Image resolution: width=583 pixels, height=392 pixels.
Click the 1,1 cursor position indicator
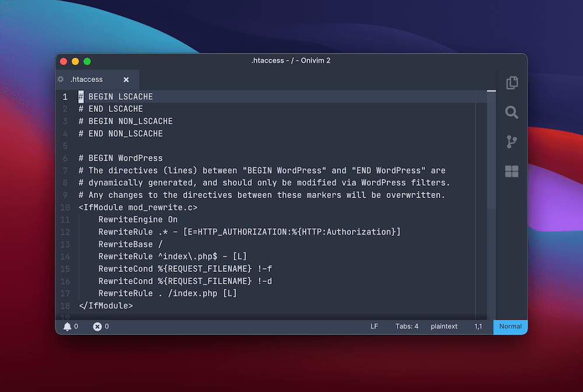[x=478, y=326]
